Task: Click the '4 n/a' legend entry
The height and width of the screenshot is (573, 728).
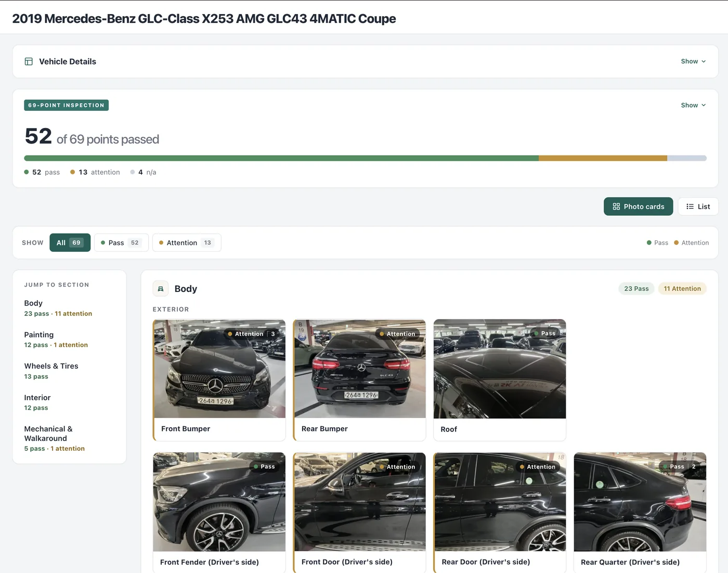Action: 143,172
